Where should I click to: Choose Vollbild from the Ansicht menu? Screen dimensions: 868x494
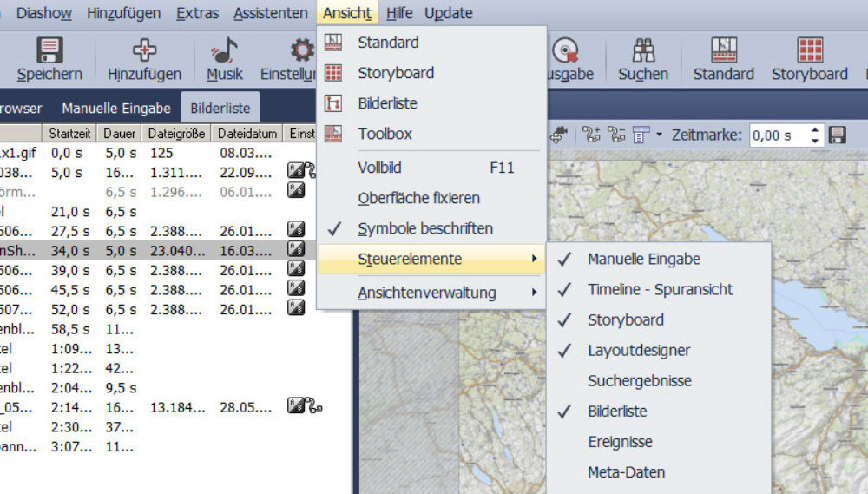[x=379, y=168]
